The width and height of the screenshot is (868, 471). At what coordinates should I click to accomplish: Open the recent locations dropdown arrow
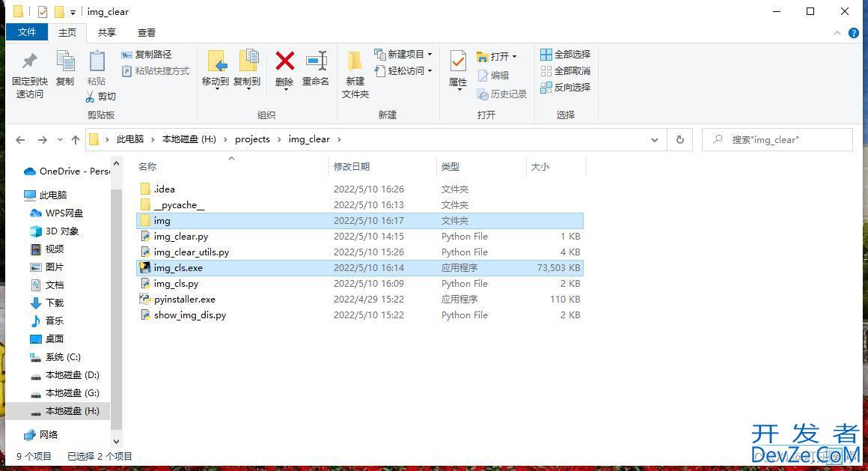tap(60, 139)
